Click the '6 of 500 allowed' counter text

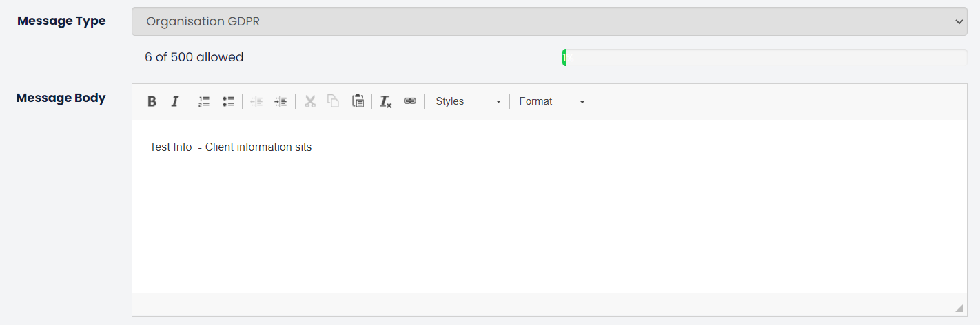click(194, 57)
